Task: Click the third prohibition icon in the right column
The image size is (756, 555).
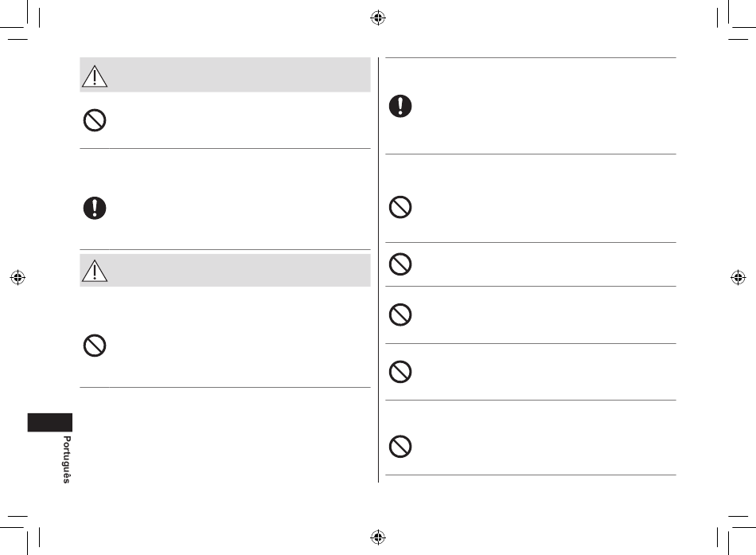Action: pyautogui.click(x=400, y=315)
